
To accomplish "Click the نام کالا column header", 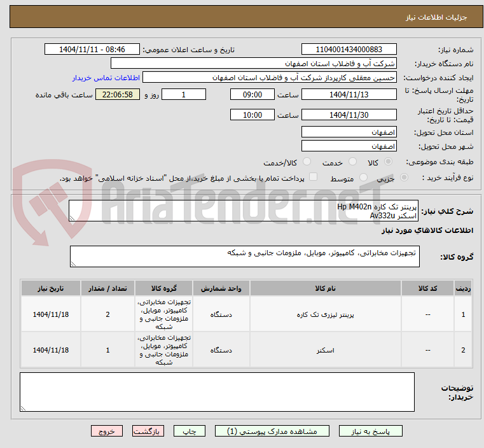I will 326,288.
